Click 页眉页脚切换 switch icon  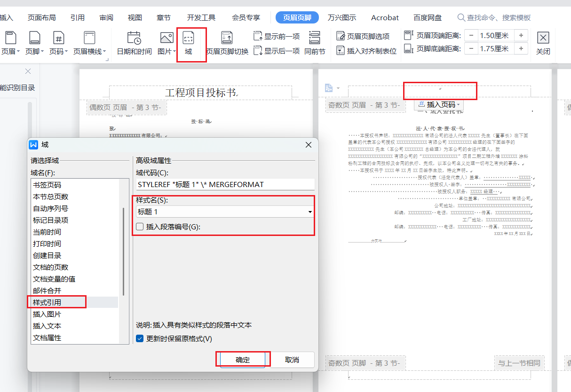click(x=227, y=42)
